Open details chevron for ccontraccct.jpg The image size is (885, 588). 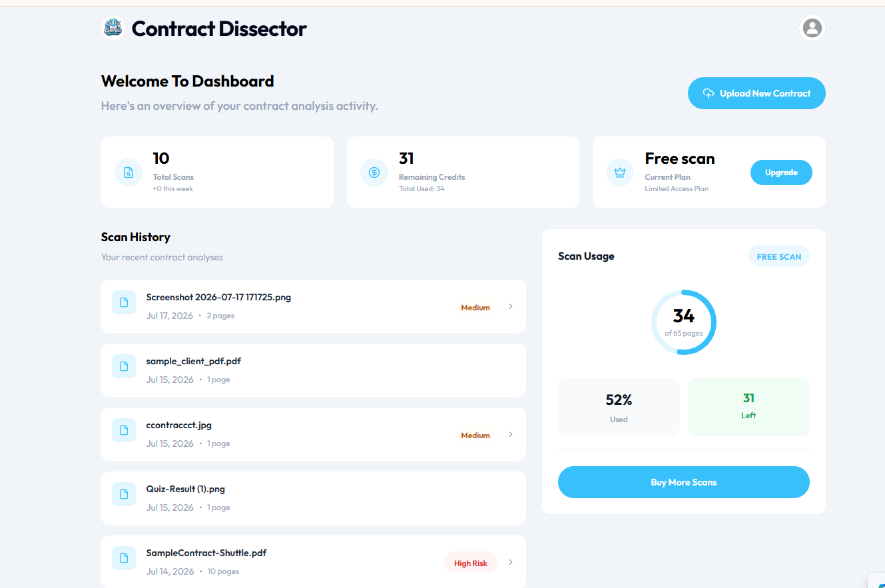tap(511, 434)
